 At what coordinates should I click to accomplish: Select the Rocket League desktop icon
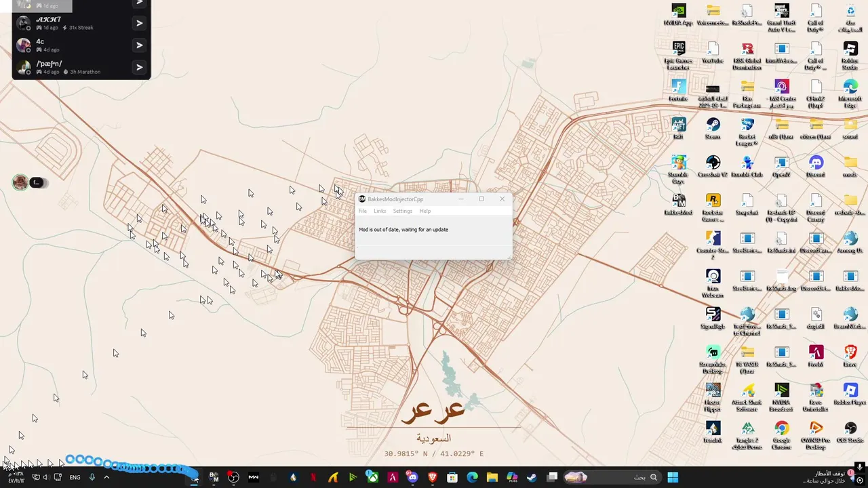coord(747,132)
